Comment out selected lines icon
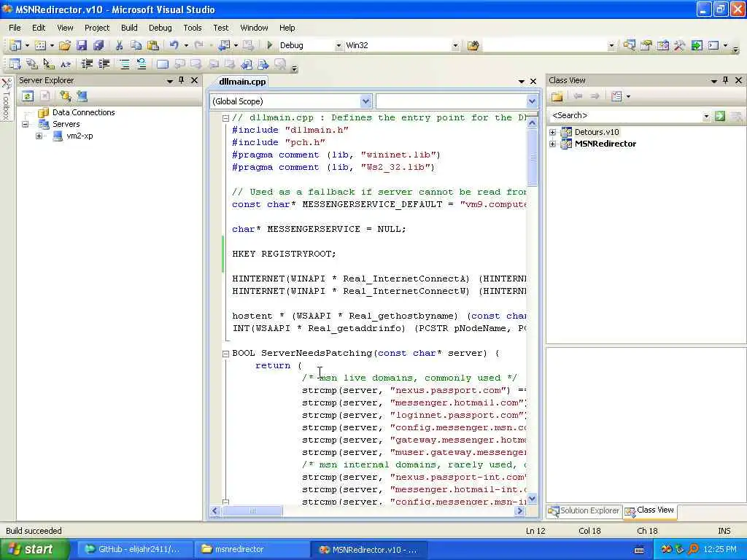 click(x=124, y=64)
